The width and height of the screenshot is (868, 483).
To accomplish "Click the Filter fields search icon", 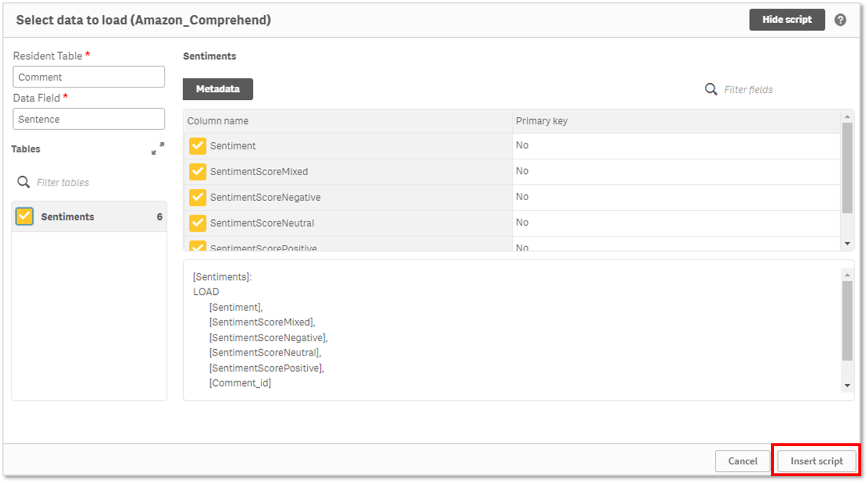I will click(711, 89).
